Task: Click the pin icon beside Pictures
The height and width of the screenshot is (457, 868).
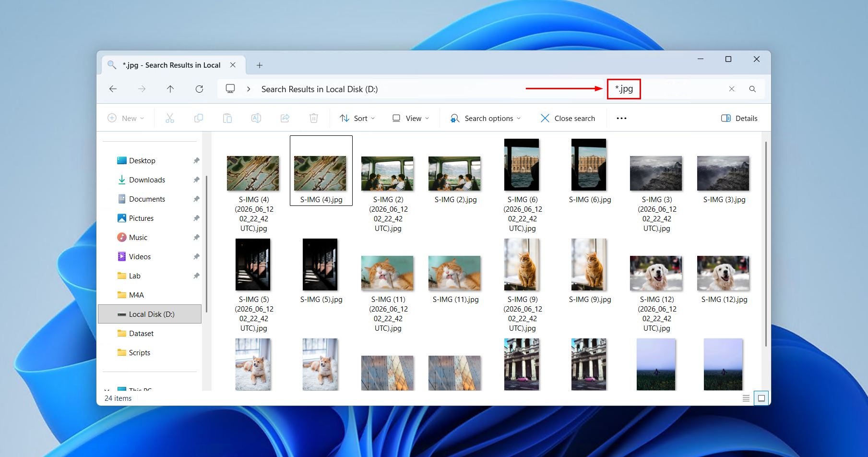Action: tap(196, 218)
